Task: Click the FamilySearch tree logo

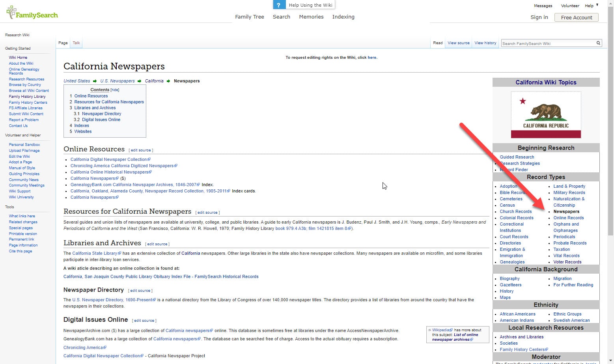Action: tap(32, 13)
